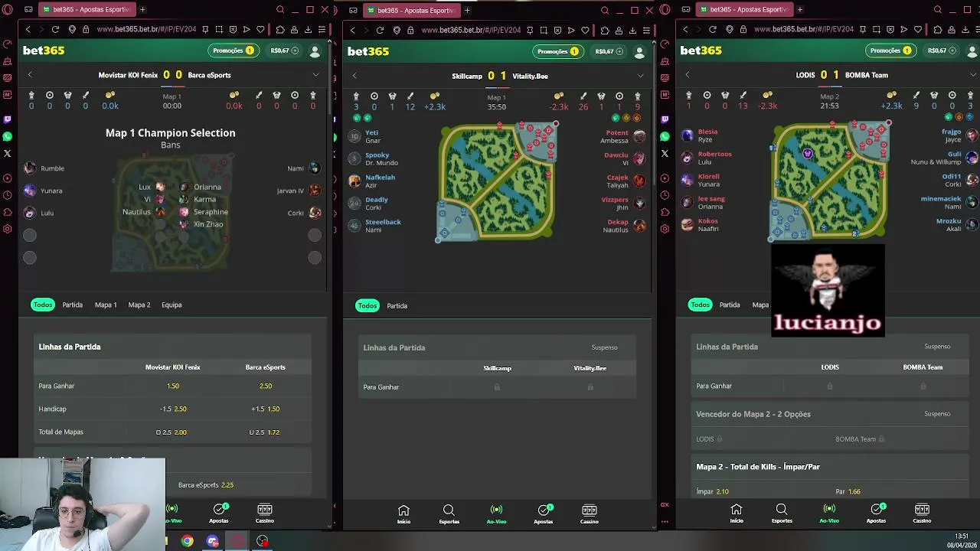Open R$0,67 balance deposit in left window

[x=283, y=51]
